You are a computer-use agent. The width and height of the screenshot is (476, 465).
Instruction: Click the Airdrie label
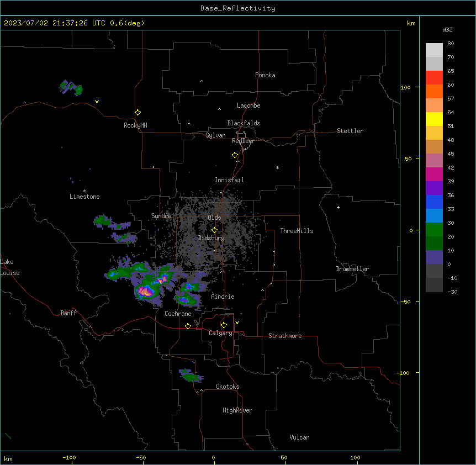(223, 297)
